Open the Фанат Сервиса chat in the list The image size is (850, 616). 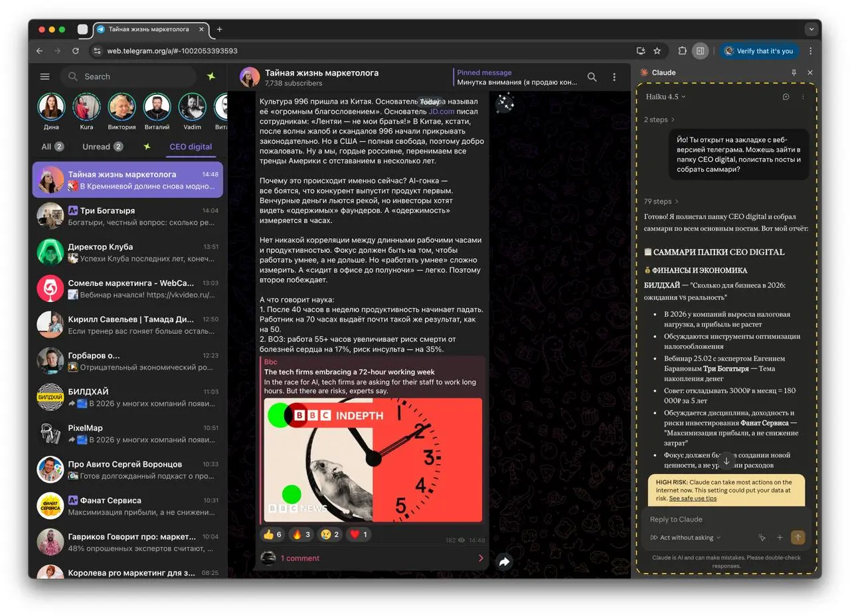click(127, 506)
